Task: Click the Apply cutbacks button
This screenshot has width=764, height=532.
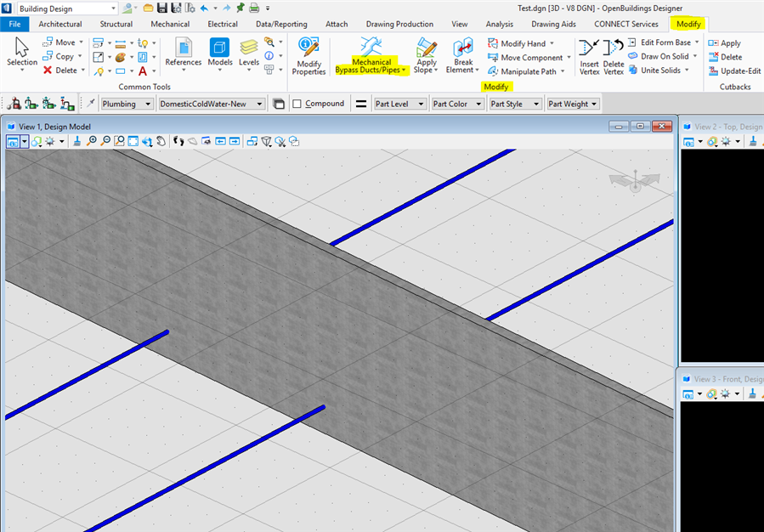Action: pos(725,43)
